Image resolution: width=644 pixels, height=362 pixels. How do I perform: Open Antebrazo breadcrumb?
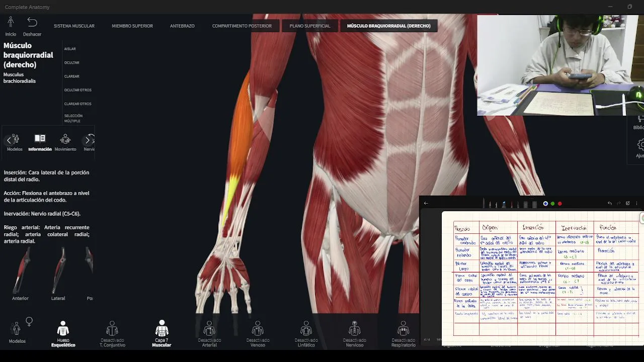[182, 26]
